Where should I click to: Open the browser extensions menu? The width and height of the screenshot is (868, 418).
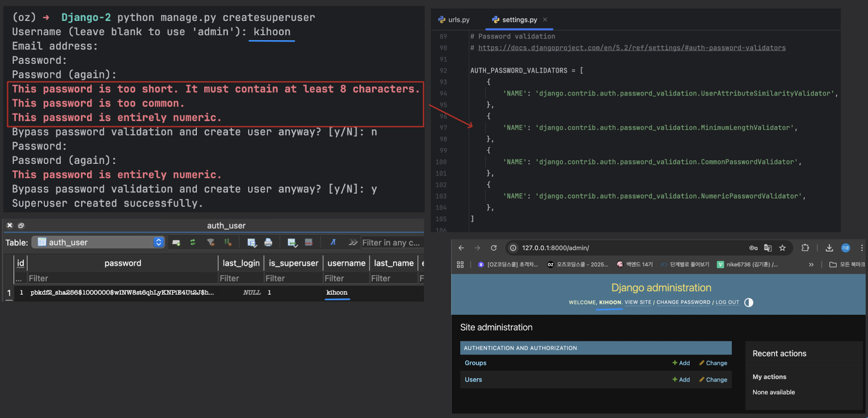coord(805,248)
